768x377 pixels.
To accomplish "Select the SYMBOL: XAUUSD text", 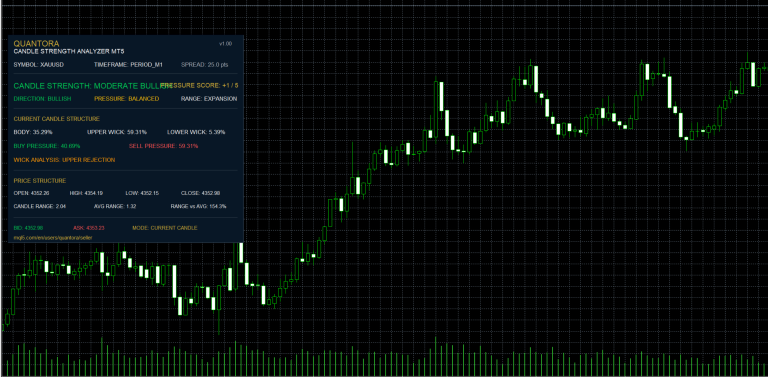I will tap(39, 65).
